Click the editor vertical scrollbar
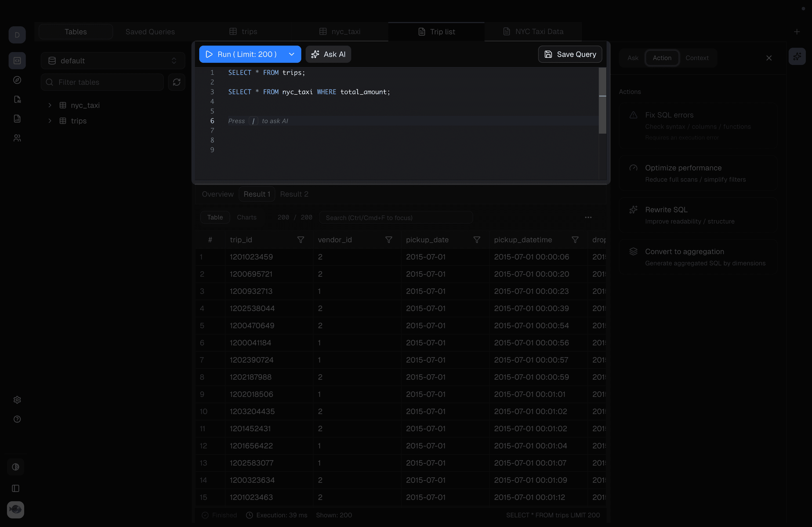The image size is (812, 527). tap(603, 101)
